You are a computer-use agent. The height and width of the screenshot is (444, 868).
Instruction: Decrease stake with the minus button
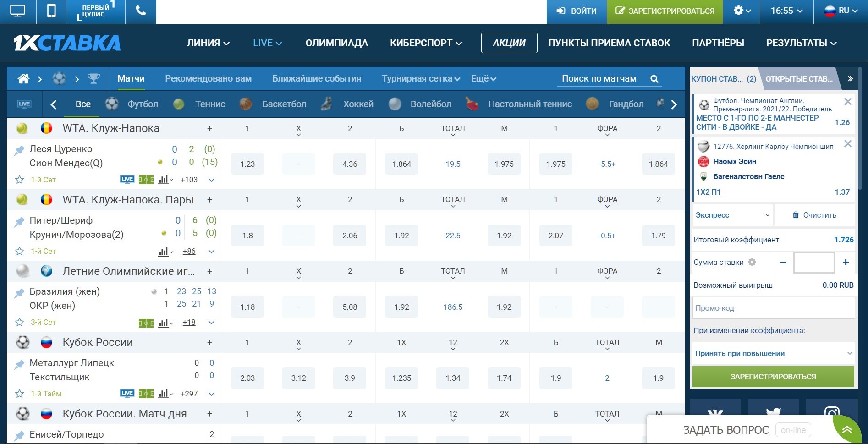click(783, 263)
